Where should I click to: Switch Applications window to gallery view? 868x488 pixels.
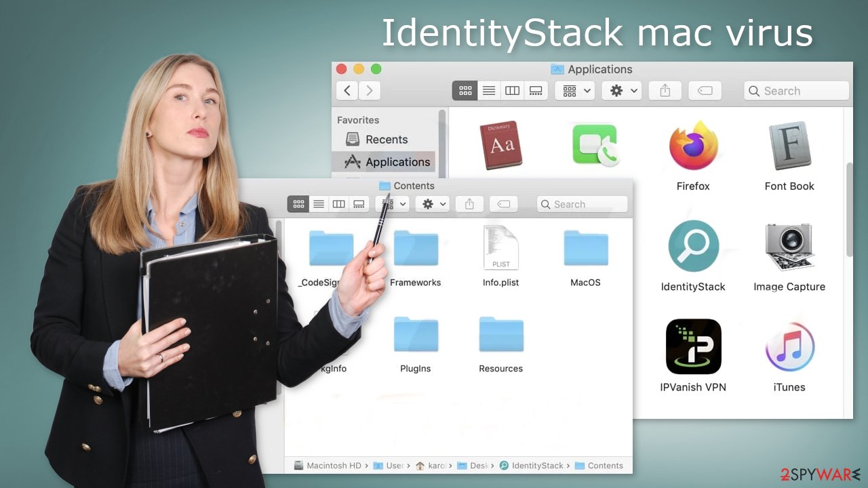[x=536, y=90]
